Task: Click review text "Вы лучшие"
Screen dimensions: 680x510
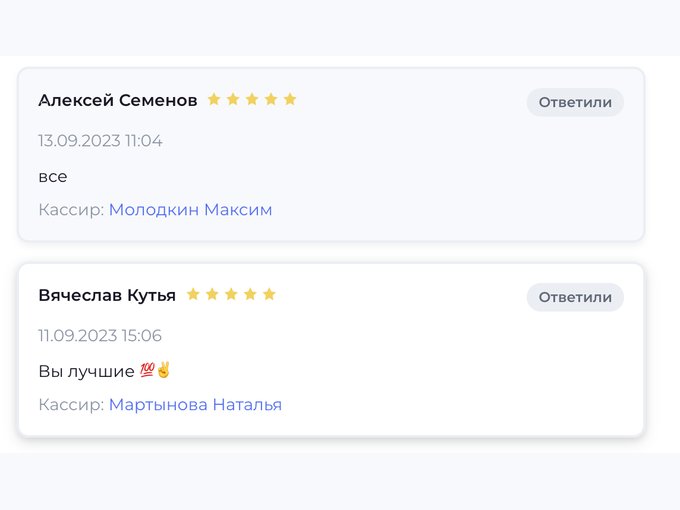Action: (x=86, y=372)
